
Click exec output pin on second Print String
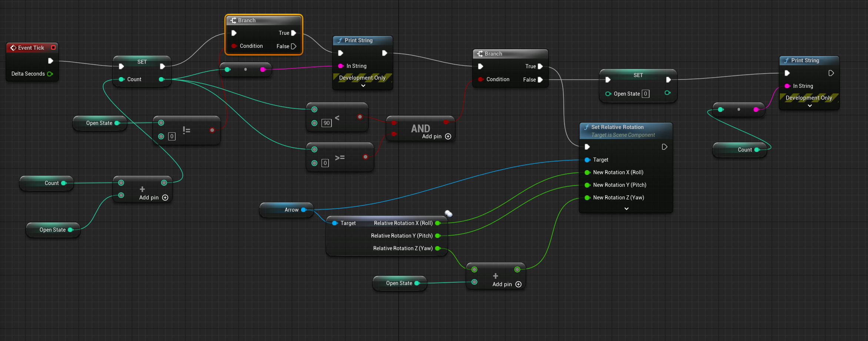click(x=831, y=73)
